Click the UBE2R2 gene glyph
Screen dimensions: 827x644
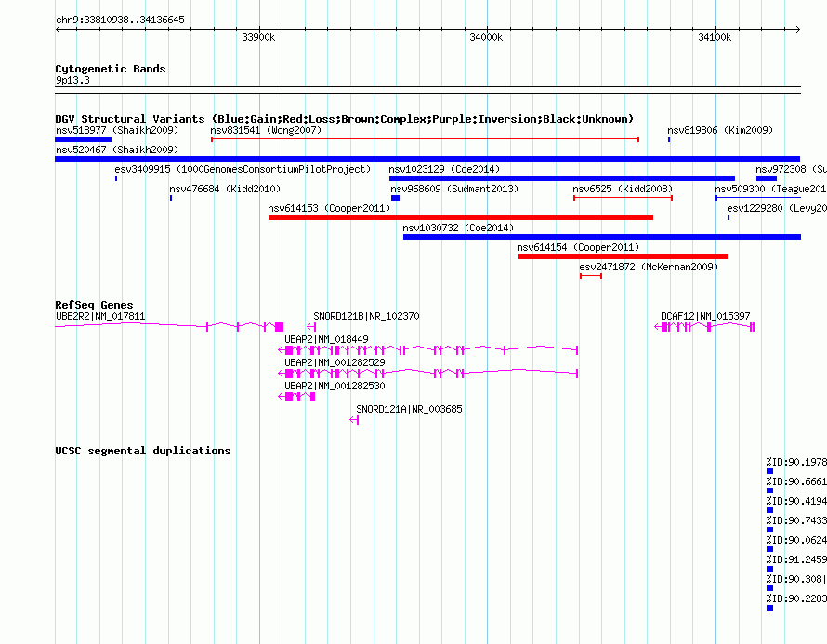tap(169, 327)
